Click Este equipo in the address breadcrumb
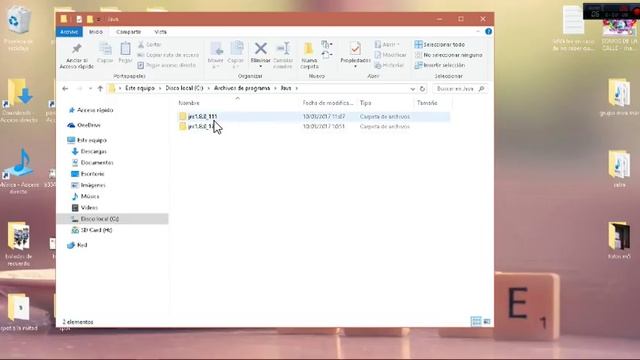640x360 pixels. click(140, 88)
